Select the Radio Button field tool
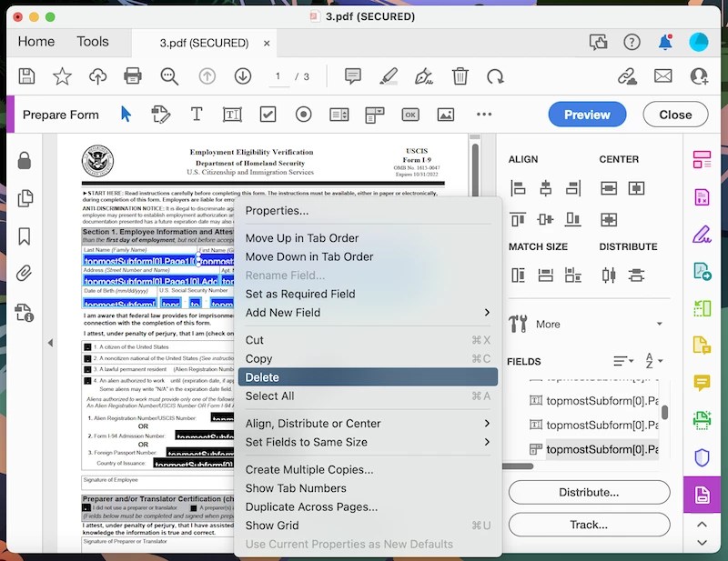 tap(303, 115)
